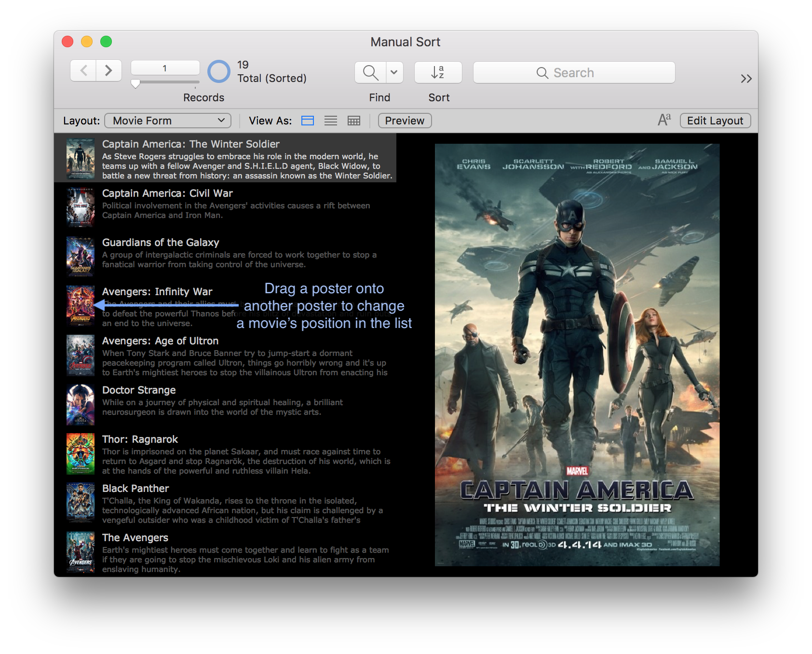
Task: Click the Find magnifying glass icon
Action: pos(370,72)
